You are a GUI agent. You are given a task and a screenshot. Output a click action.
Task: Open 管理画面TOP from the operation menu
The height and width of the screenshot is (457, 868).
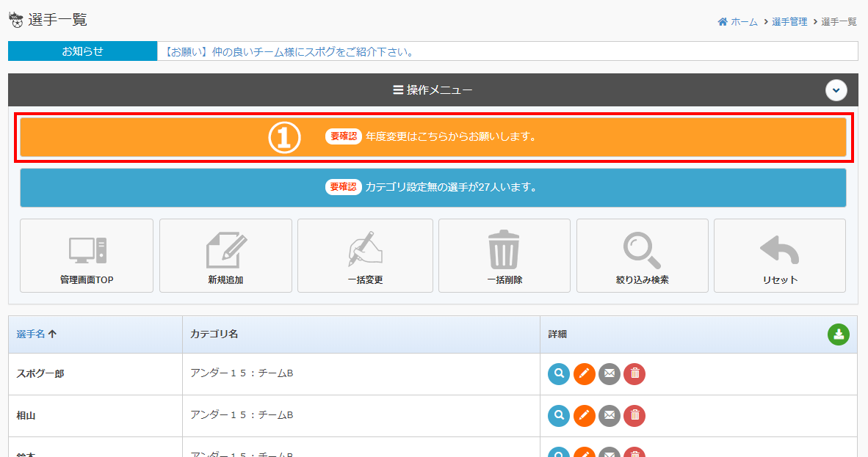tap(87, 256)
